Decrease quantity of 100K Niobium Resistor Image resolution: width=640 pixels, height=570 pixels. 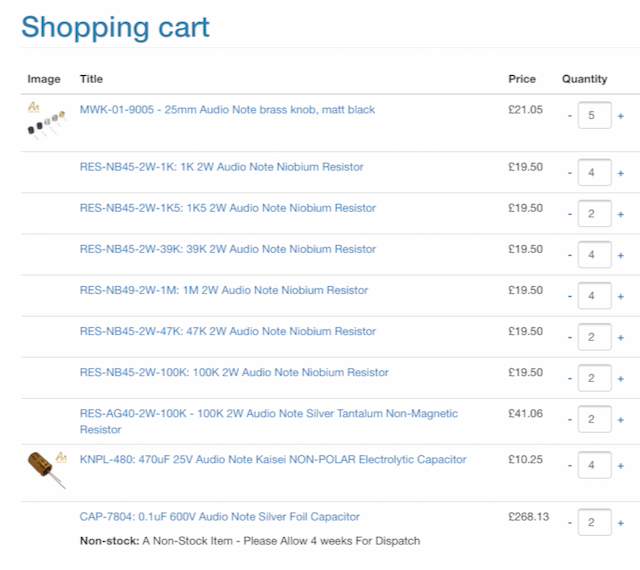pyautogui.click(x=570, y=379)
